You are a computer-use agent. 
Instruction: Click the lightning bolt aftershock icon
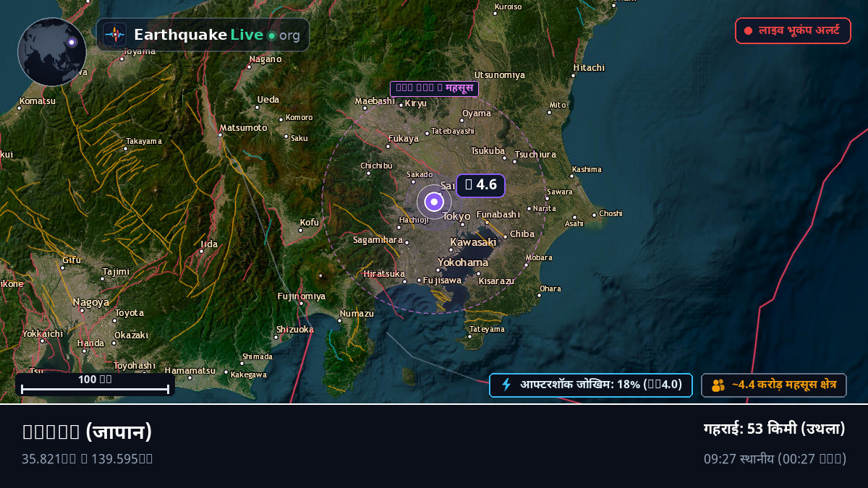tap(506, 385)
